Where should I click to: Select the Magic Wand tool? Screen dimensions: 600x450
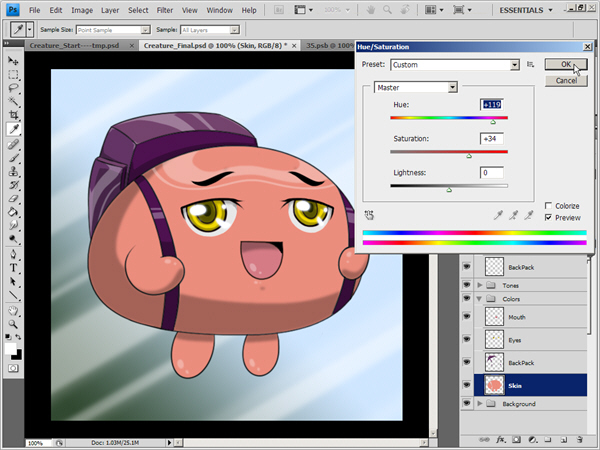(13, 101)
